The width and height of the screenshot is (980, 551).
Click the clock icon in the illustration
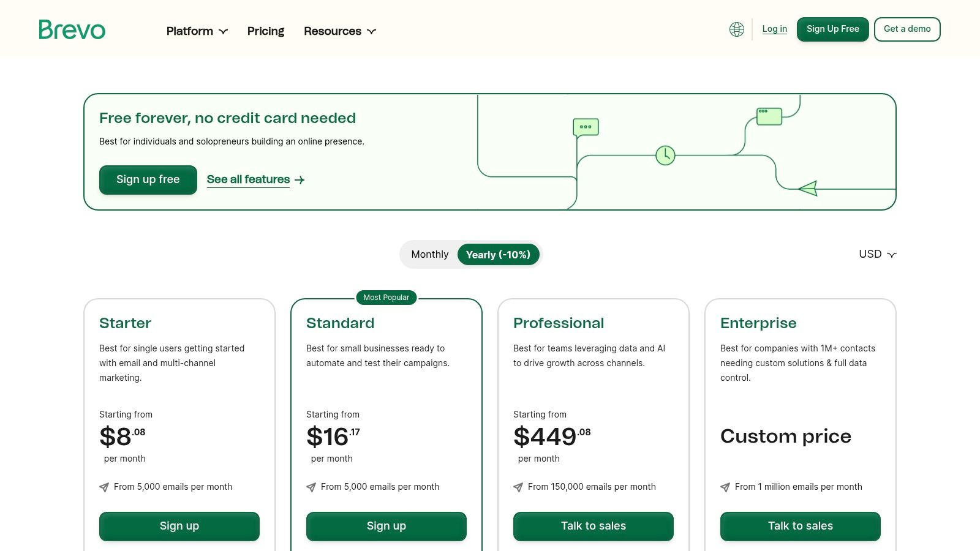[x=665, y=156]
